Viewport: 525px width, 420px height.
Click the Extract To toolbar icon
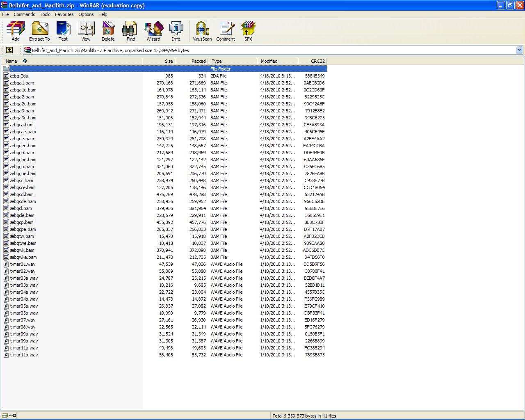tap(39, 31)
